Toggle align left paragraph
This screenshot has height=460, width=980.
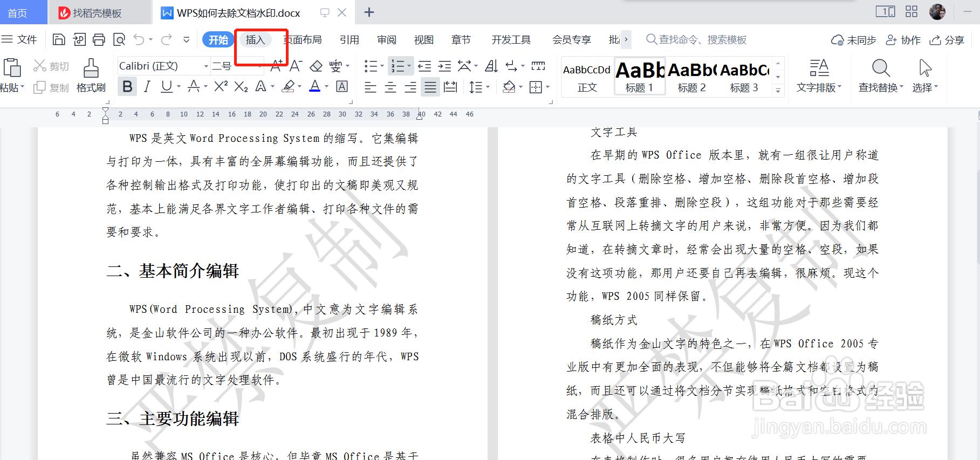click(x=371, y=87)
